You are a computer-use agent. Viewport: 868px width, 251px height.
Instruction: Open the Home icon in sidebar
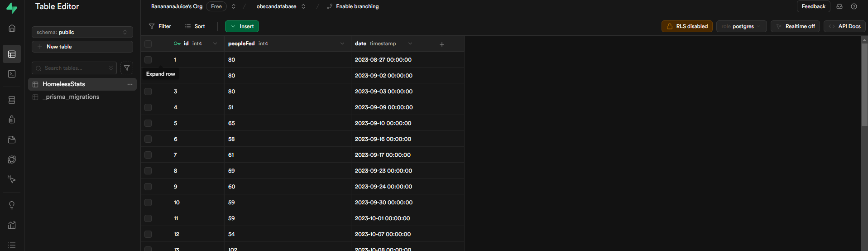click(x=12, y=28)
